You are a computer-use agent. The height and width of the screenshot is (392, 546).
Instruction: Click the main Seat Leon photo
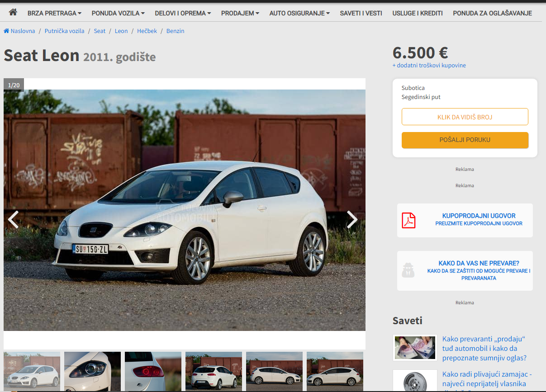point(185,210)
